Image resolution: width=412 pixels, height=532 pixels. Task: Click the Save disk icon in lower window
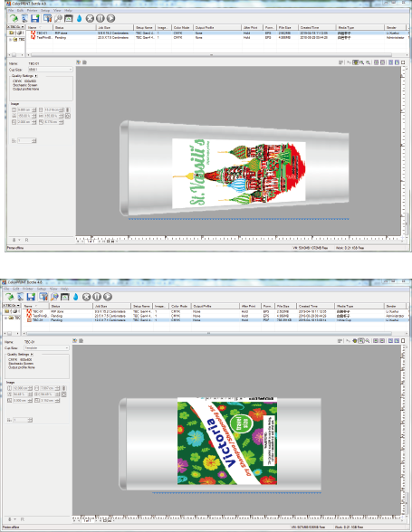(32, 297)
